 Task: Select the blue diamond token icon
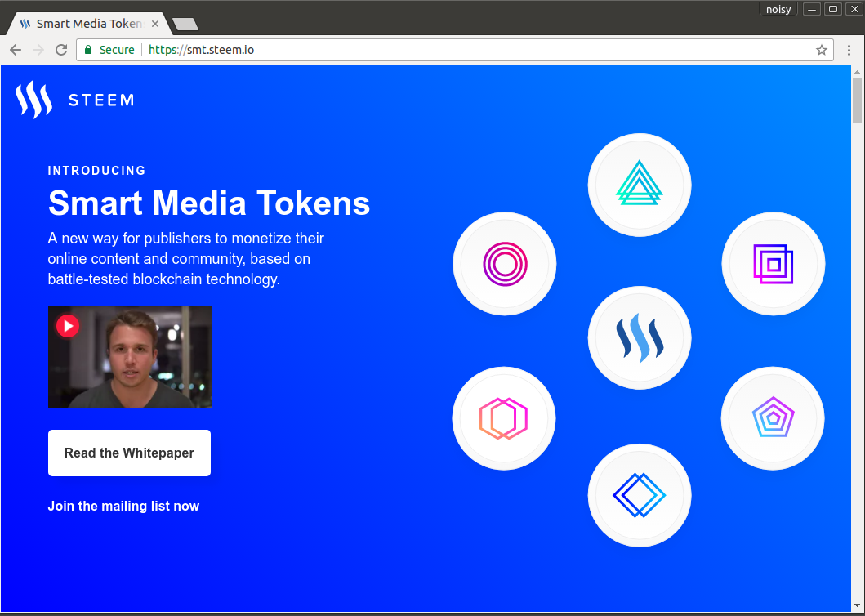(640, 495)
